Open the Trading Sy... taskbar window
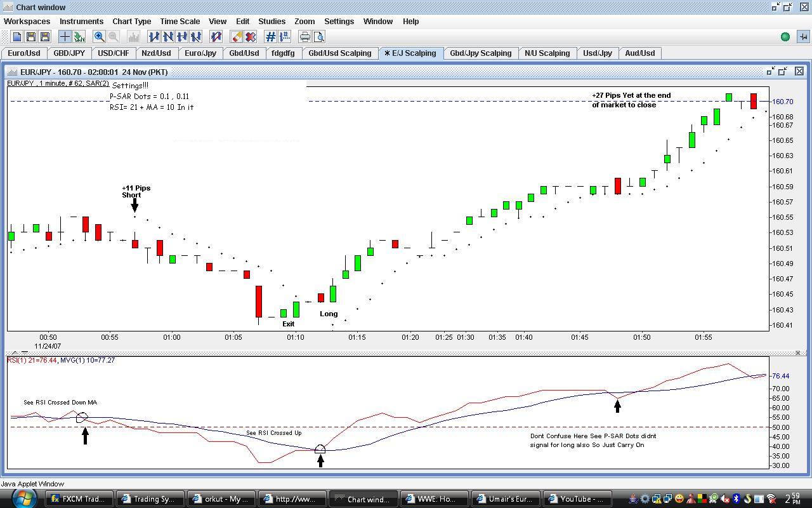This screenshot has width=812, height=508. 151,498
